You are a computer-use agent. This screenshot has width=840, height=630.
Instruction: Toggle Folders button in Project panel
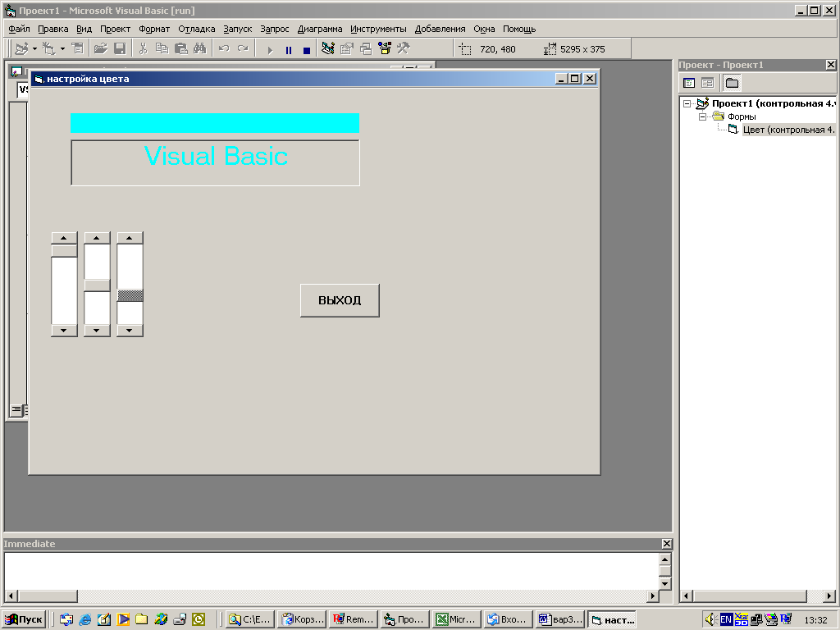pos(732,83)
